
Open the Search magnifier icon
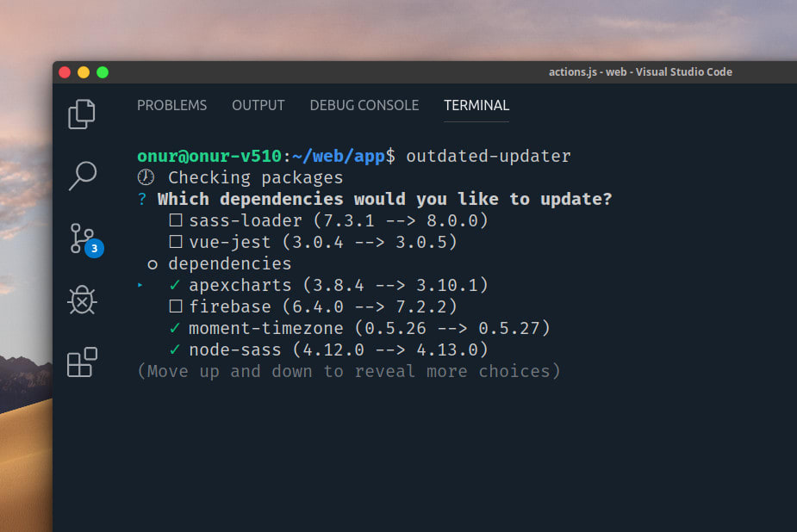(x=82, y=176)
